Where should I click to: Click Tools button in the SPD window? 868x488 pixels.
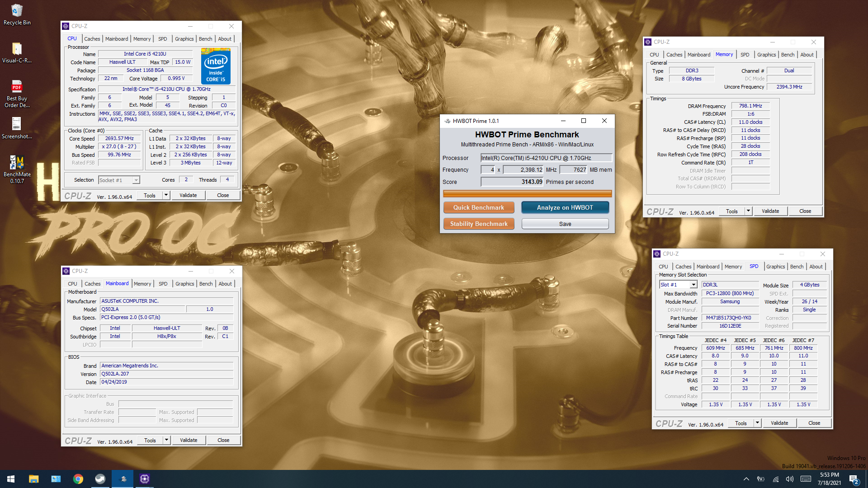point(741,423)
